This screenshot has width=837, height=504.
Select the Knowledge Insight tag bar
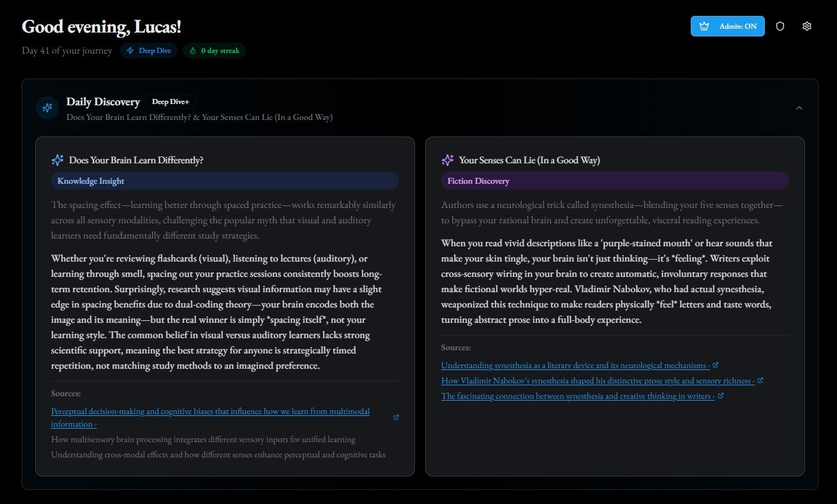(x=225, y=181)
